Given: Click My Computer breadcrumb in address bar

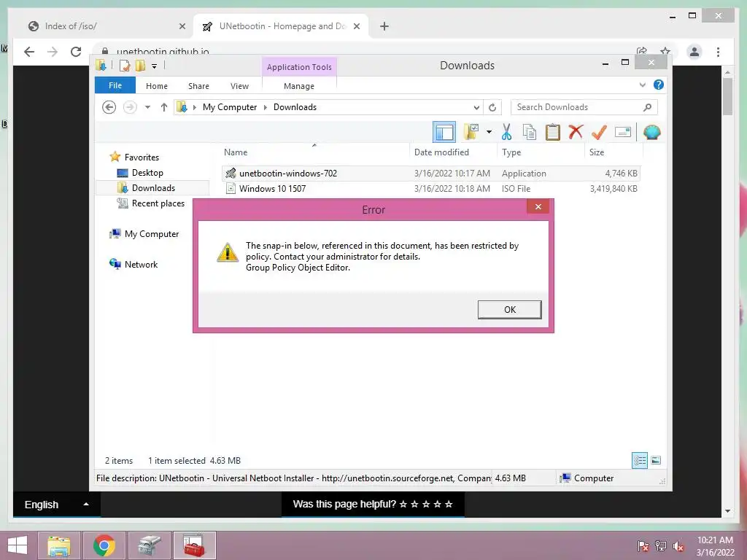Looking at the screenshot, I should coord(230,107).
